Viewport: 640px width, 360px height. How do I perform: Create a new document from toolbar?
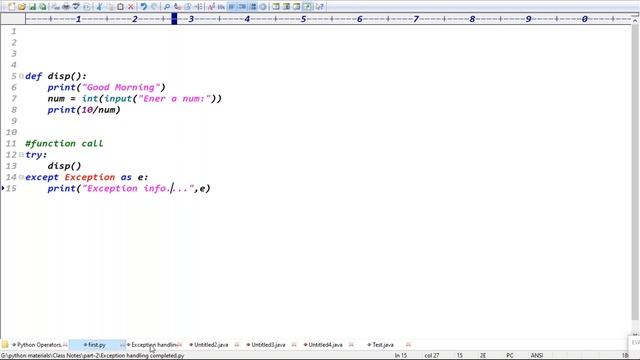click(x=11, y=7)
